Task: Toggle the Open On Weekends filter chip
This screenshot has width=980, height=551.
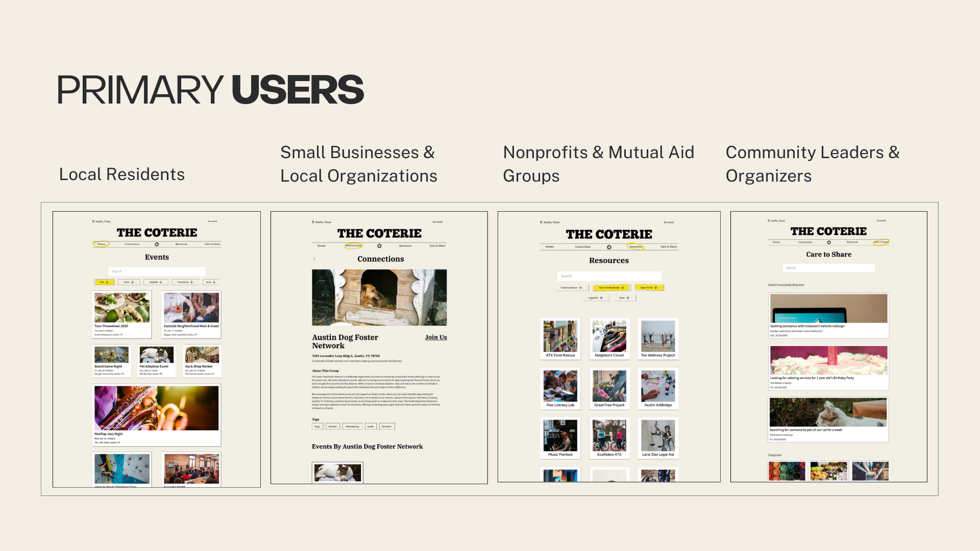Action: point(611,288)
